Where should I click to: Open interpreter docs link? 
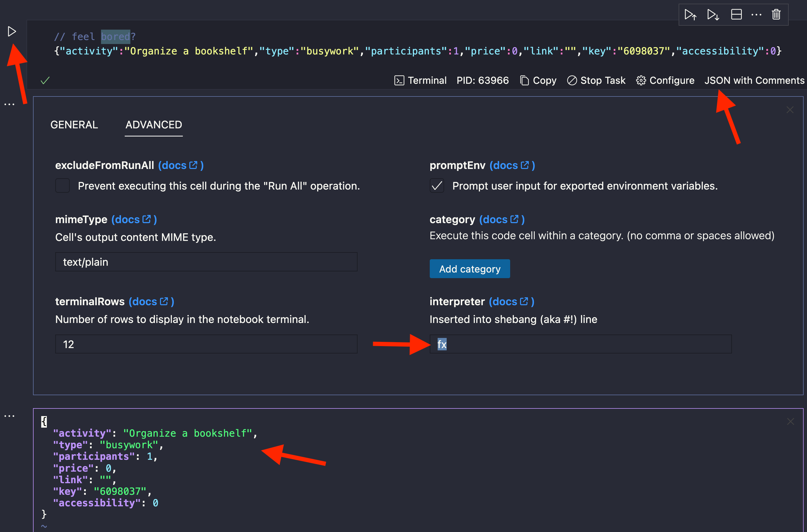click(511, 302)
